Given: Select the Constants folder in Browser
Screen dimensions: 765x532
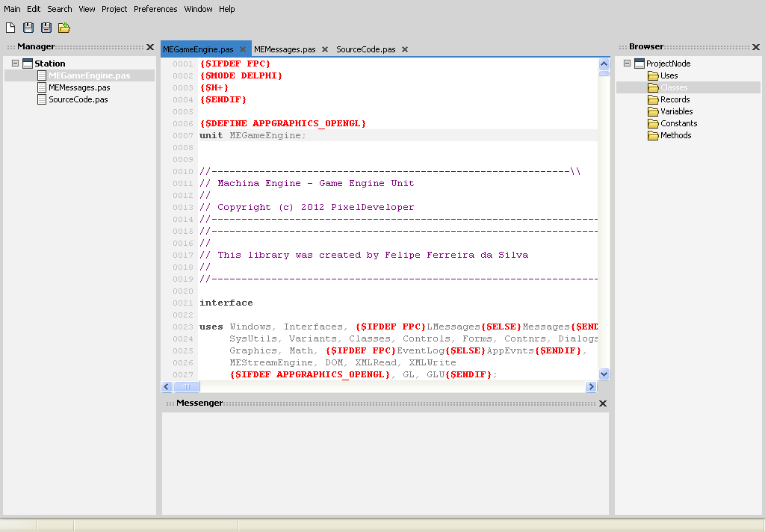Looking at the screenshot, I should pos(678,123).
